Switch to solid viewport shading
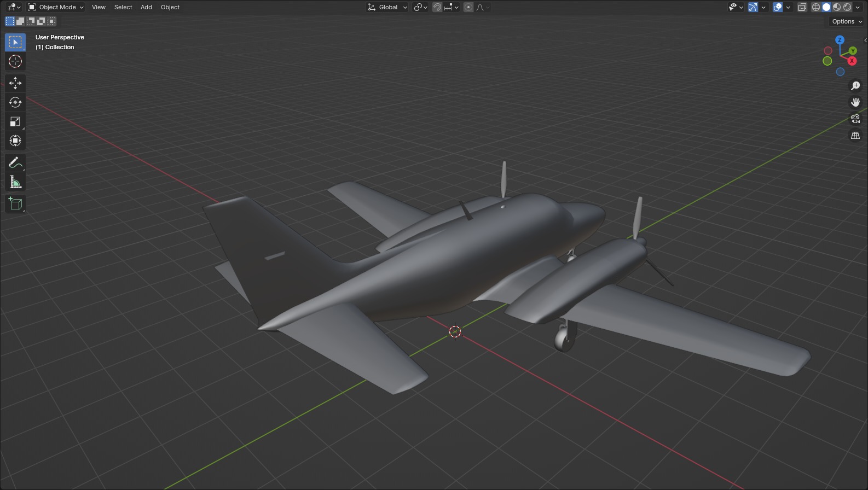Image resolution: width=868 pixels, height=490 pixels. click(x=826, y=7)
